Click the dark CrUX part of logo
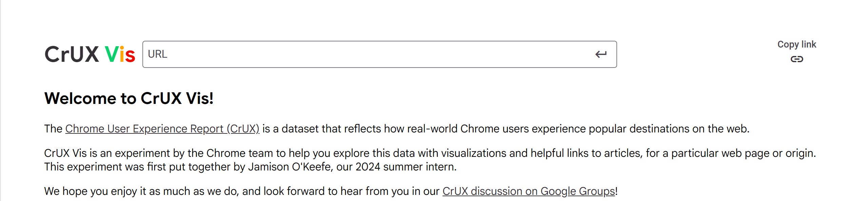 (x=72, y=54)
